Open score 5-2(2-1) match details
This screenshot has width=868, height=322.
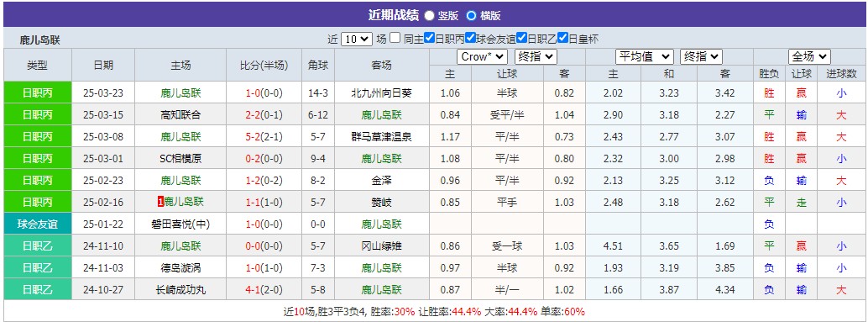264,137
